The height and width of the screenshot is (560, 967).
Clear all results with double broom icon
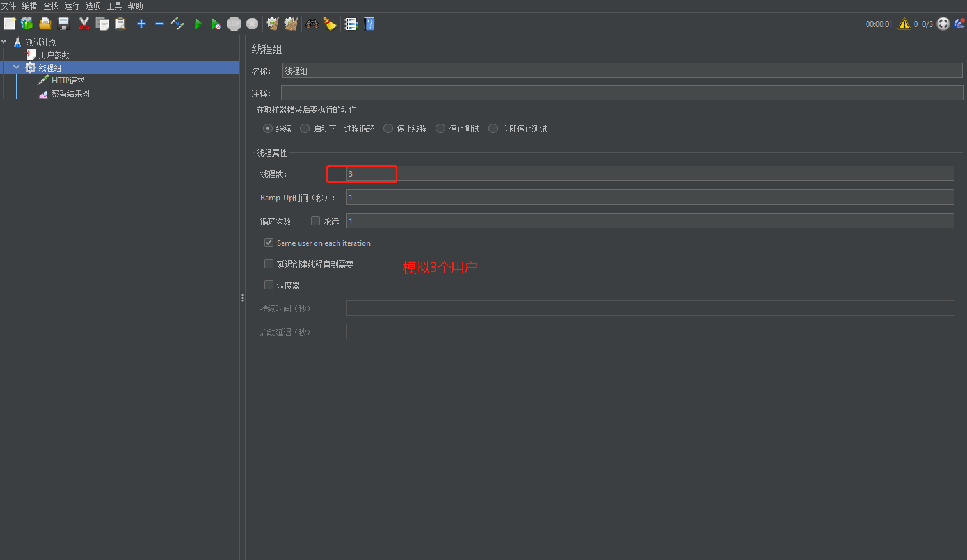291,24
